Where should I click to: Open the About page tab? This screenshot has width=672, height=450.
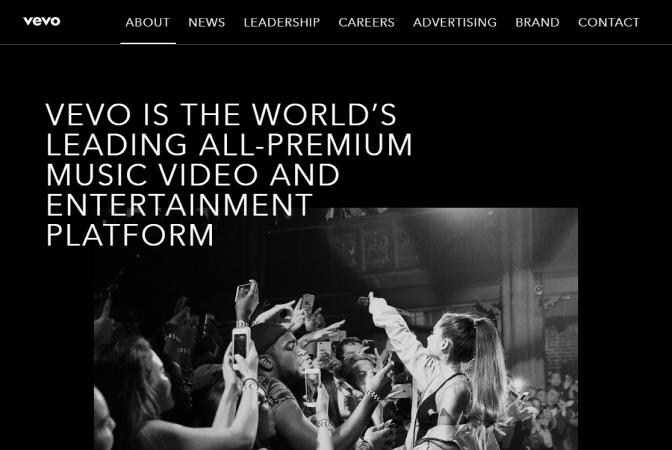coord(147,22)
